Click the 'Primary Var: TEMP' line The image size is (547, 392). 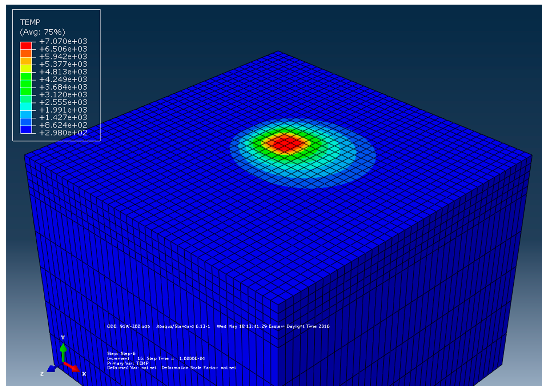[x=128, y=363]
